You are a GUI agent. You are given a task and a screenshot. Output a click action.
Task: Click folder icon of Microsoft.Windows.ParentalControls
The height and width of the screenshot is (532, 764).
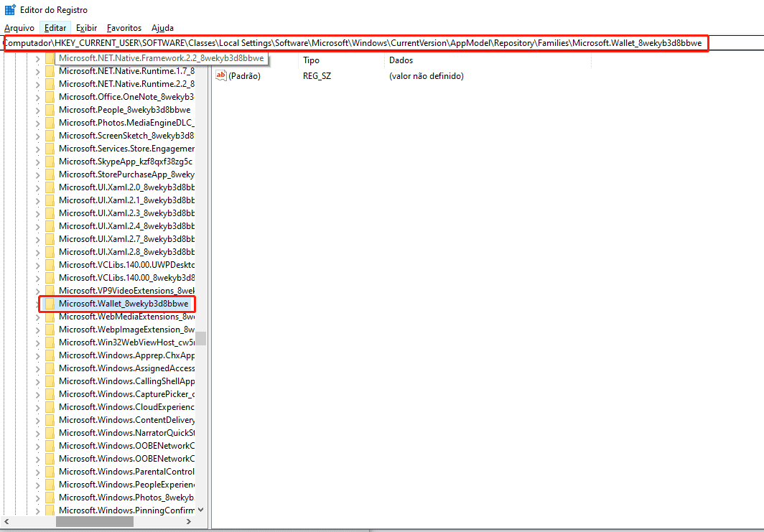point(50,471)
